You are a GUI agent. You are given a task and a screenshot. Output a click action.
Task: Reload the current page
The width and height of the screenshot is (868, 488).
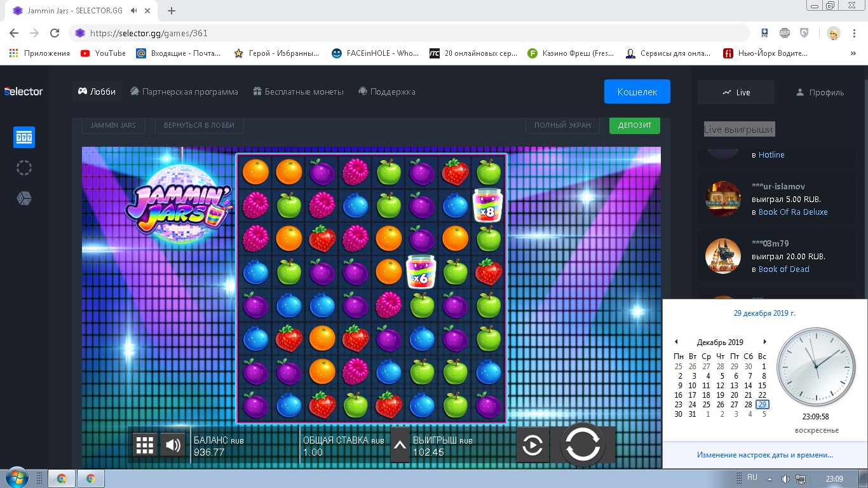point(55,33)
